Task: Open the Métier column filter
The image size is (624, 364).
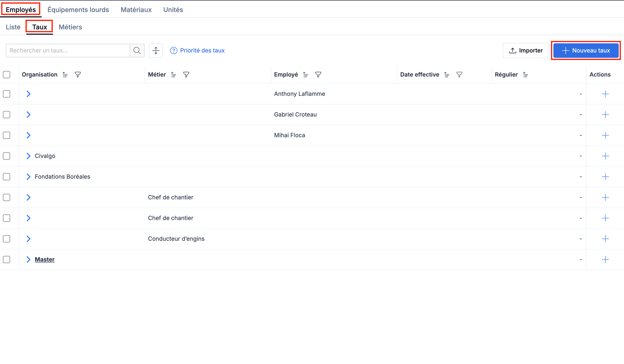Action: coord(186,75)
